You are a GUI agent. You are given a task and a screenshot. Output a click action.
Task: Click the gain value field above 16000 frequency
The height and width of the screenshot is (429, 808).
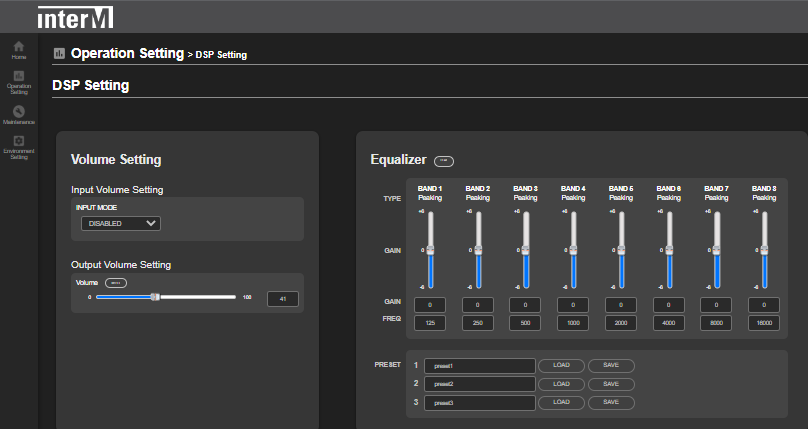[x=764, y=305]
